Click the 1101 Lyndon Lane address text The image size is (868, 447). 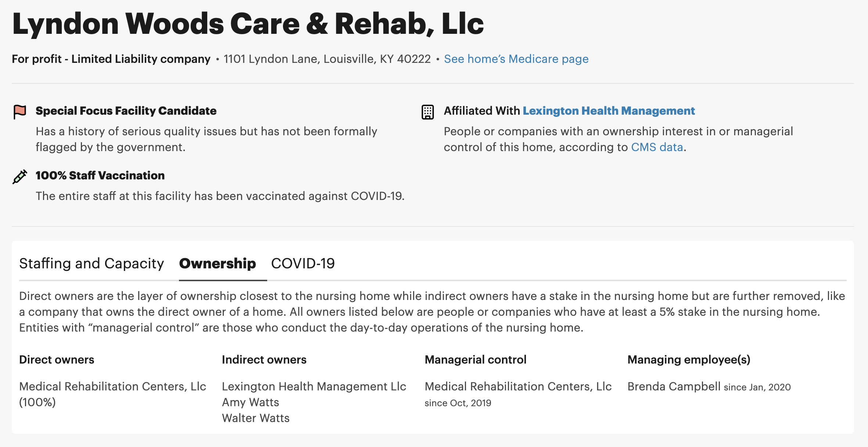(327, 59)
